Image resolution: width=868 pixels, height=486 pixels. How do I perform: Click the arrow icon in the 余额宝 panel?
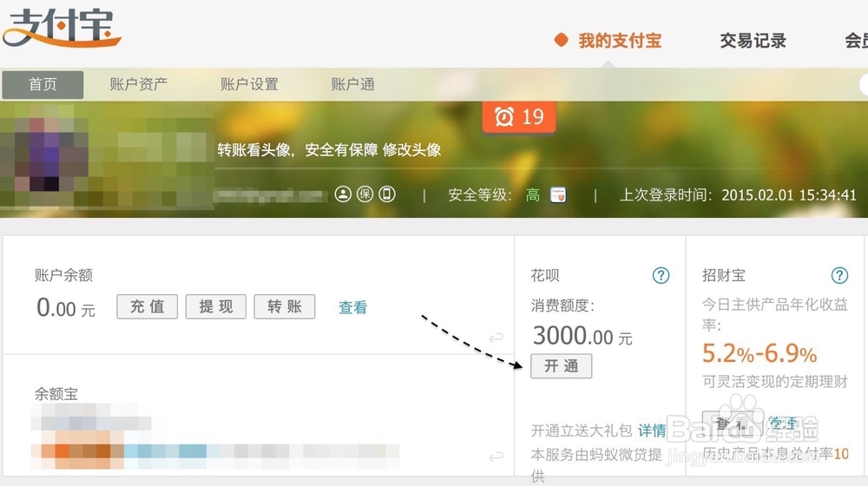tap(496, 456)
